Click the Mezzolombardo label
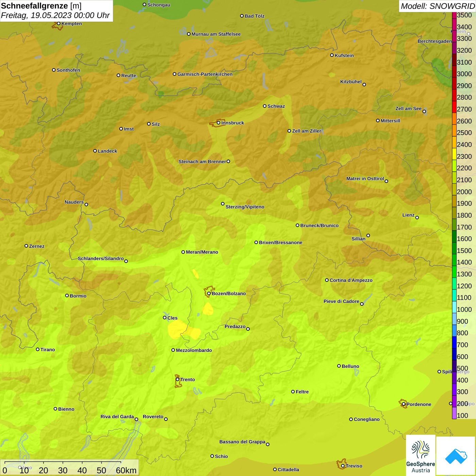Viewport: 476px width, 476px height. (194, 350)
